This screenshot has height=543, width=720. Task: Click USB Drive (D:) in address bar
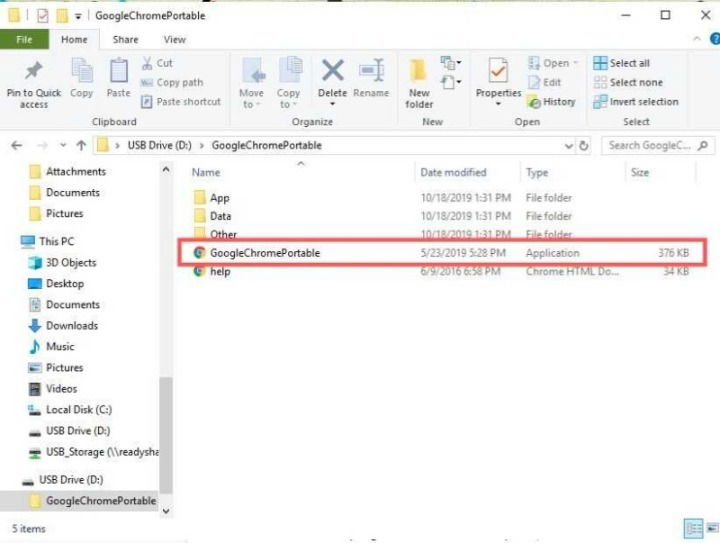pyautogui.click(x=159, y=146)
